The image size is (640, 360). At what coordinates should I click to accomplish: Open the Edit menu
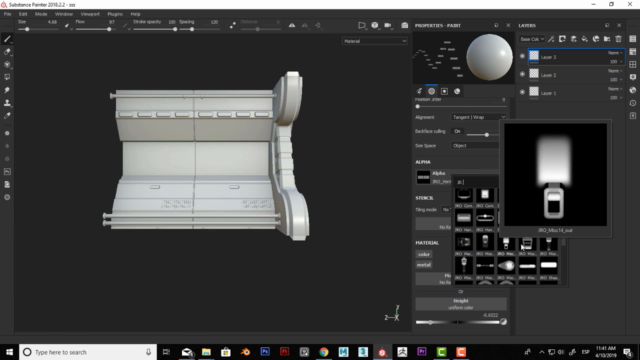tap(23, 14)
